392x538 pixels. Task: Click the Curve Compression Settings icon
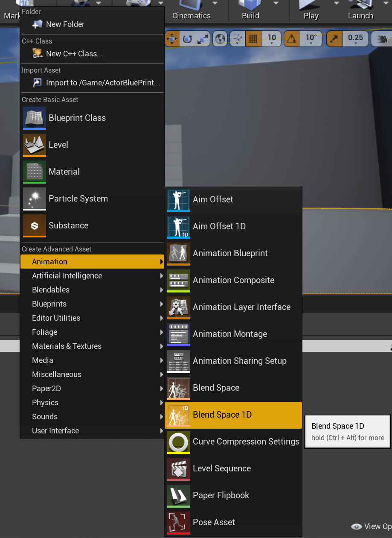[x=179, y=442]
